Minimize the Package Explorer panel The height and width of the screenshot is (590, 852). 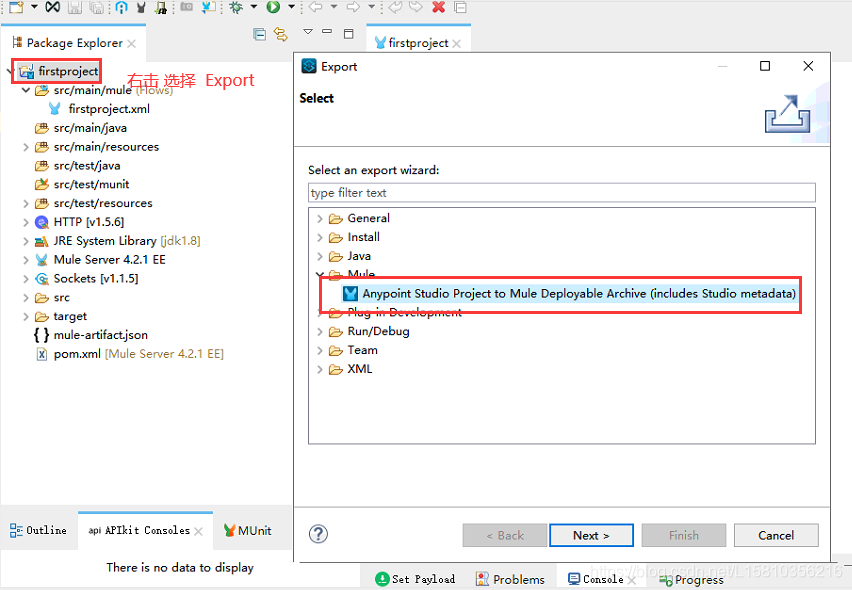[327, 32]
